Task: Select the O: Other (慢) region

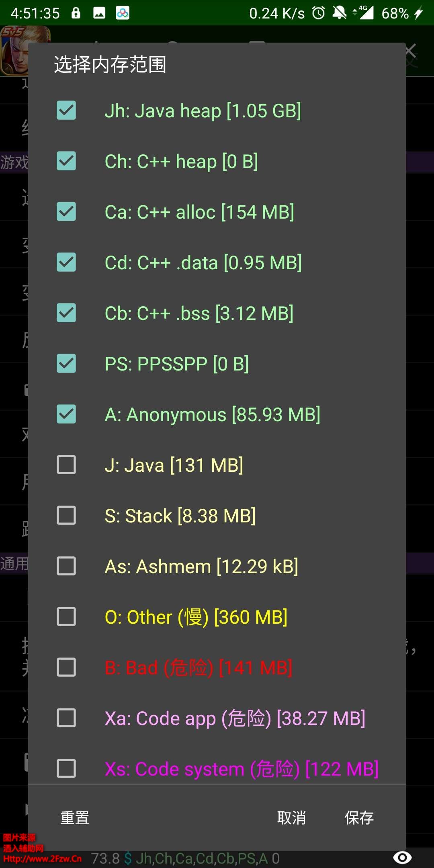Action: coord(66,617)
